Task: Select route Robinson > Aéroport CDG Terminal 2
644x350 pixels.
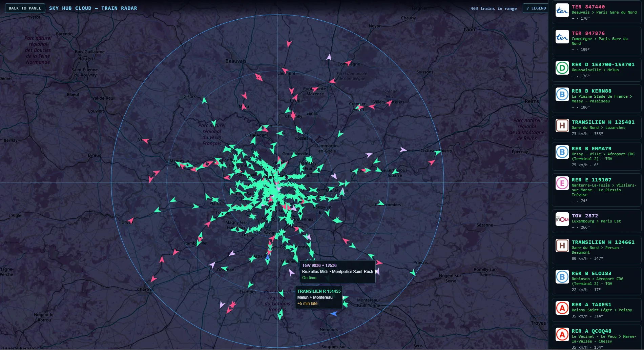Action: point(598,281)
